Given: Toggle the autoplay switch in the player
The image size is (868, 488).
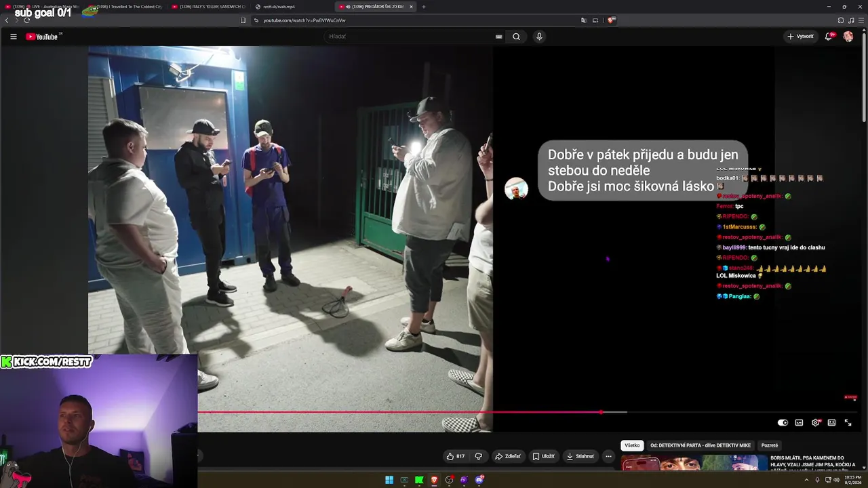Looking at the screenshot, I should [x=783, y=423].
